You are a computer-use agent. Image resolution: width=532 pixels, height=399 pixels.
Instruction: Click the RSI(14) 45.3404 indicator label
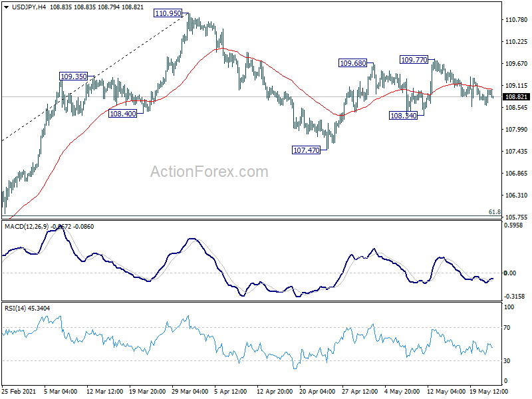click(x=27, y=309)
